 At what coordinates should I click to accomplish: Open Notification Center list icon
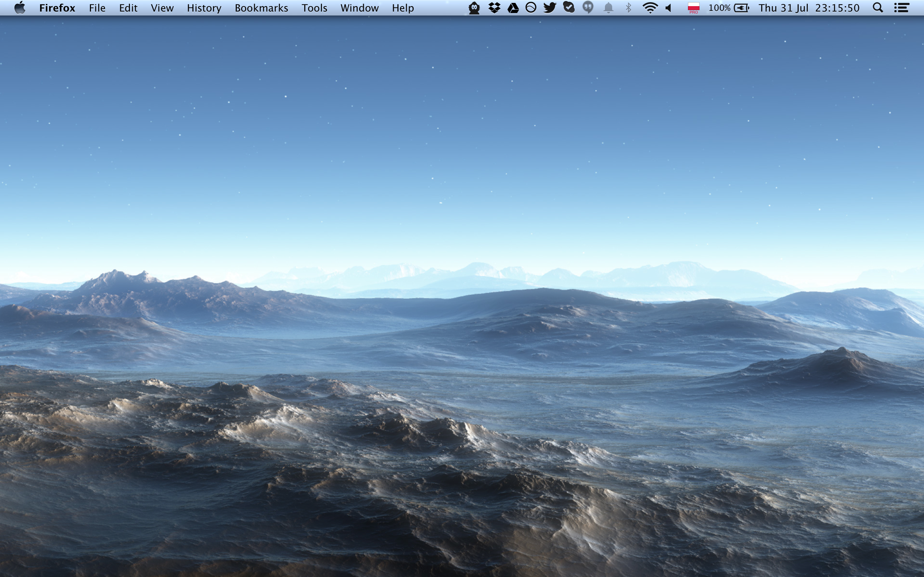[902, 8]
